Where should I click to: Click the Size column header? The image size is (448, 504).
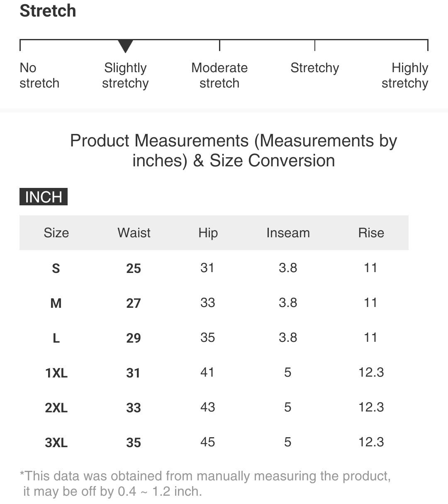[56, 233]
